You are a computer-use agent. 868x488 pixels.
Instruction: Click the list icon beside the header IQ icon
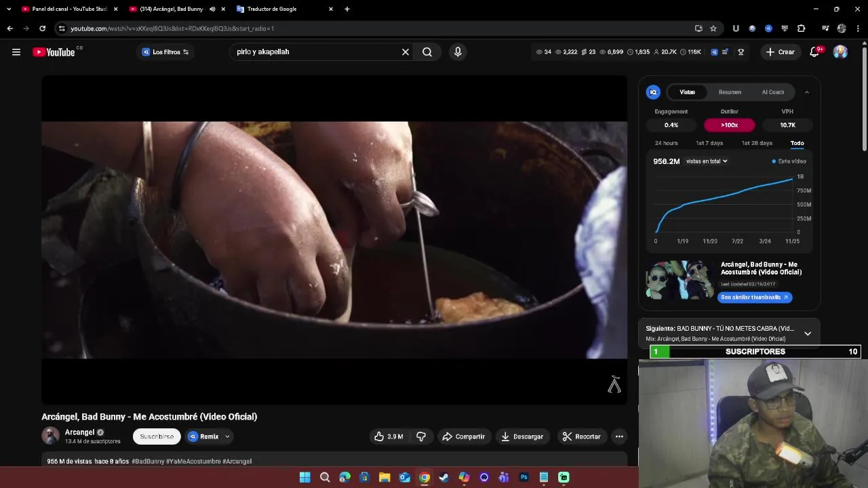click(725, 52)
